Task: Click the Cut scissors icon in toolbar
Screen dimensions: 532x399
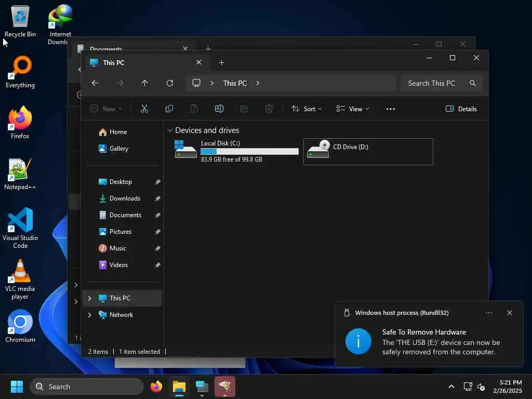Action: point(144,109)
